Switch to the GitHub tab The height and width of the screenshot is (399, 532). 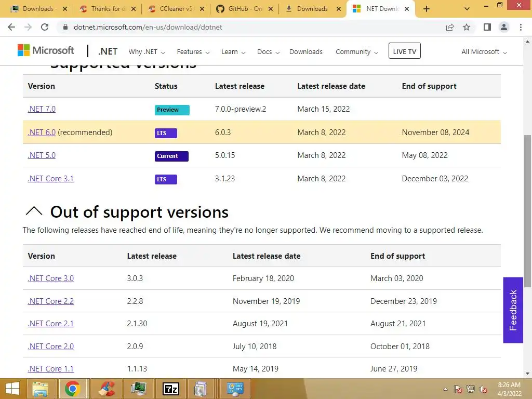click(x=243, y=9)
